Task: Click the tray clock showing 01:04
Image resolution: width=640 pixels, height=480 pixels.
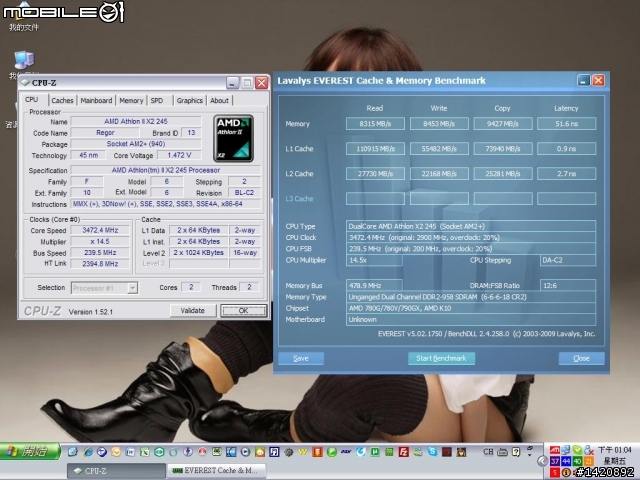Action: 614,450
